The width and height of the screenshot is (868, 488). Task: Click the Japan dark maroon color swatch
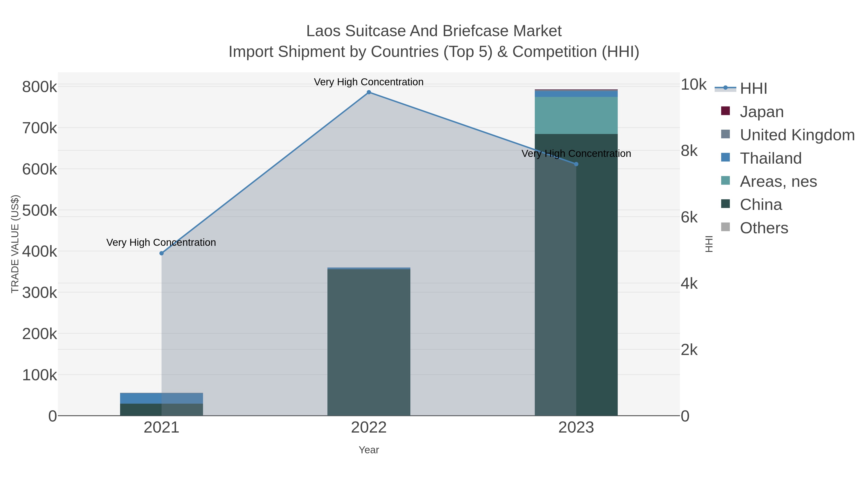tap(726, 111)
